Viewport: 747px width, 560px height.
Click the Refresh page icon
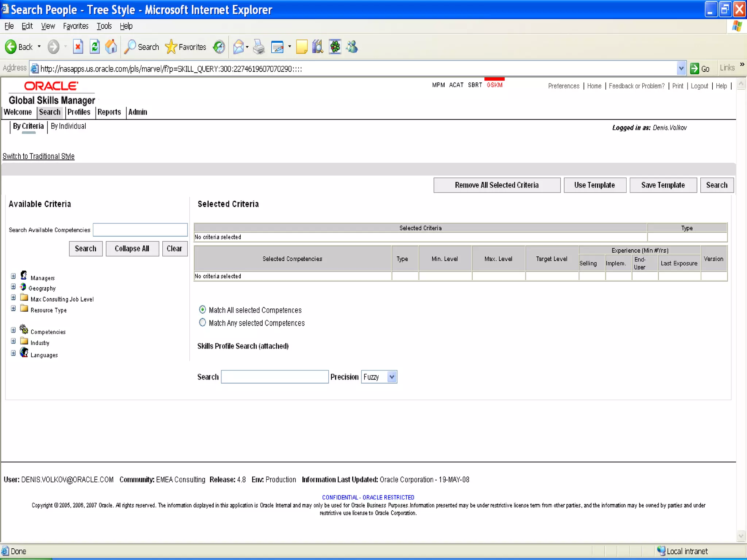click(x=94, y=47)
